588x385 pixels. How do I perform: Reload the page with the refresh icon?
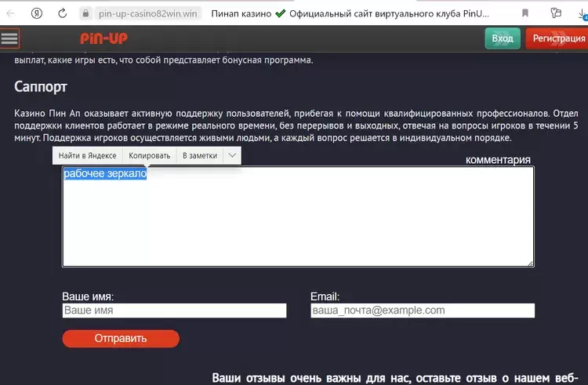tap(62, 13)
